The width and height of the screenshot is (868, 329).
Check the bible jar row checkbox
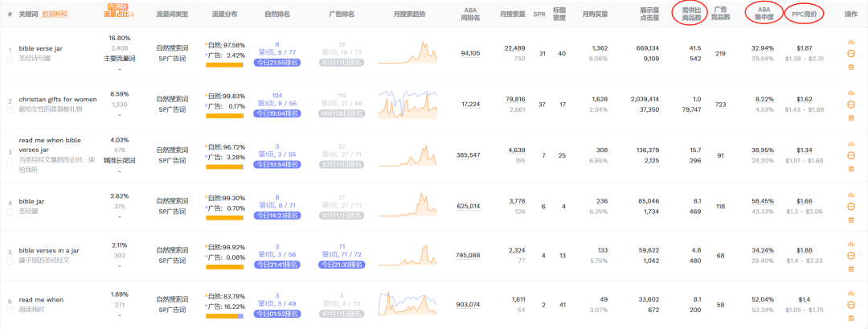(x=10, y=212)
